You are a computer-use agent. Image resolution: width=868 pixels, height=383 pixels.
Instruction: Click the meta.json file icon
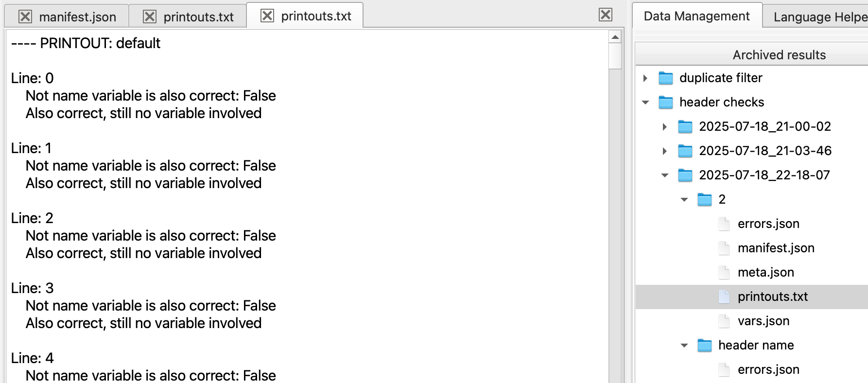pyautogui.click(x=724, y=272)
